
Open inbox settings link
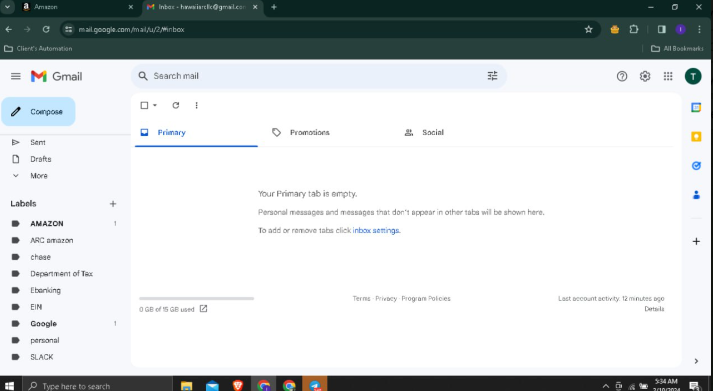pos(376,231)
